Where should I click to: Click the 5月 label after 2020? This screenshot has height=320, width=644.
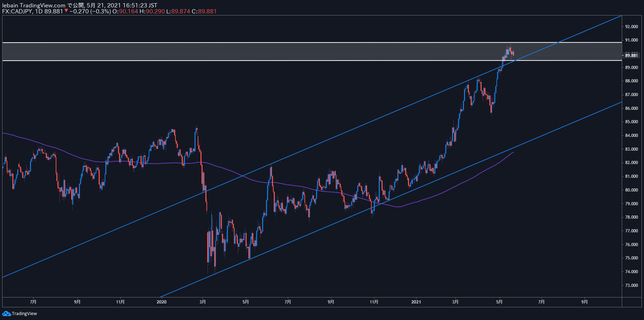coord(246,302)
